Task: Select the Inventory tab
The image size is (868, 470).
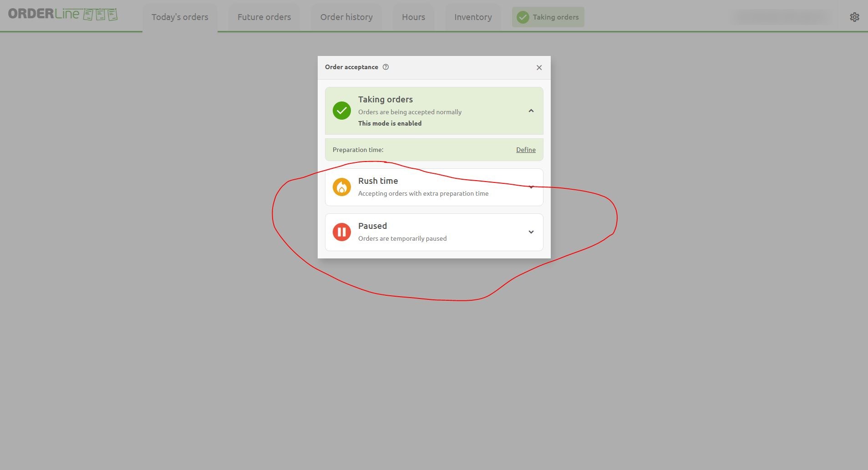Action: [x=473, y=17]
